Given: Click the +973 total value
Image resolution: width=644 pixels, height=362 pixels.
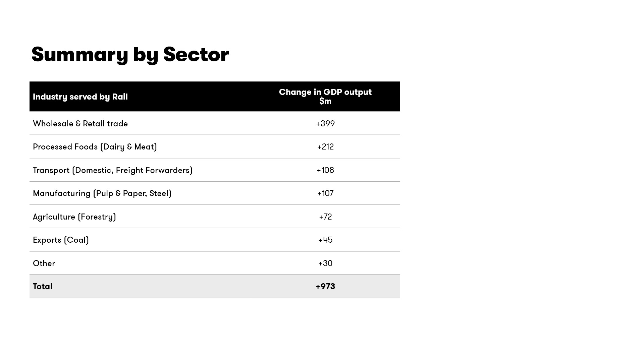Looking at the screenshot, I should tap(325, 287).
